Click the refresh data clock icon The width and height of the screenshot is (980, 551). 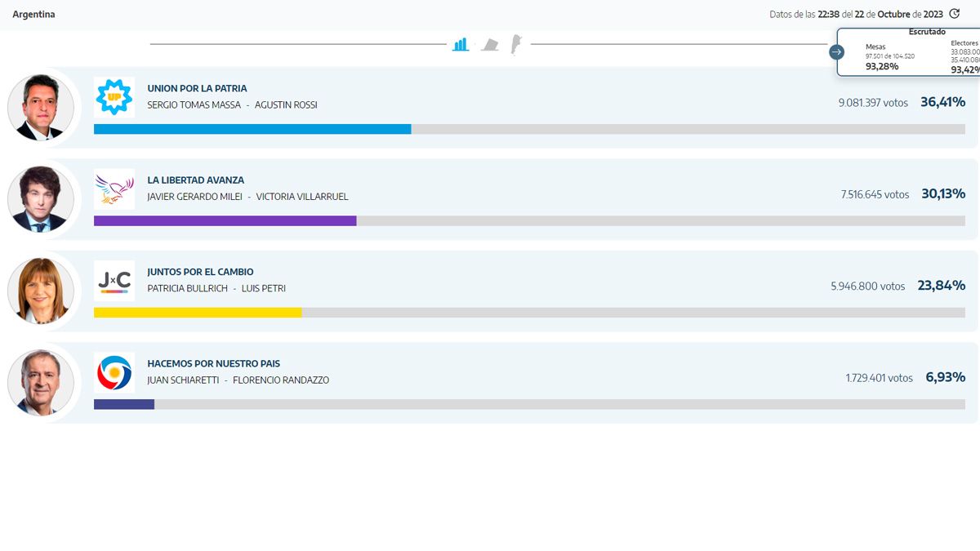tap(954, 14)
